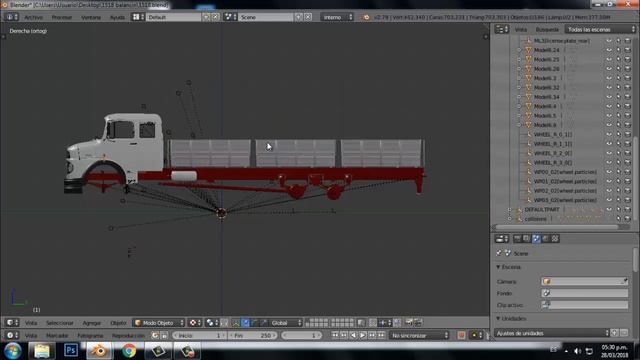Viewport: 640px width, 360px height.
Task: Toggle visibility eye for WP00_02[wheel particles]
Action: [x=609, y=172]
